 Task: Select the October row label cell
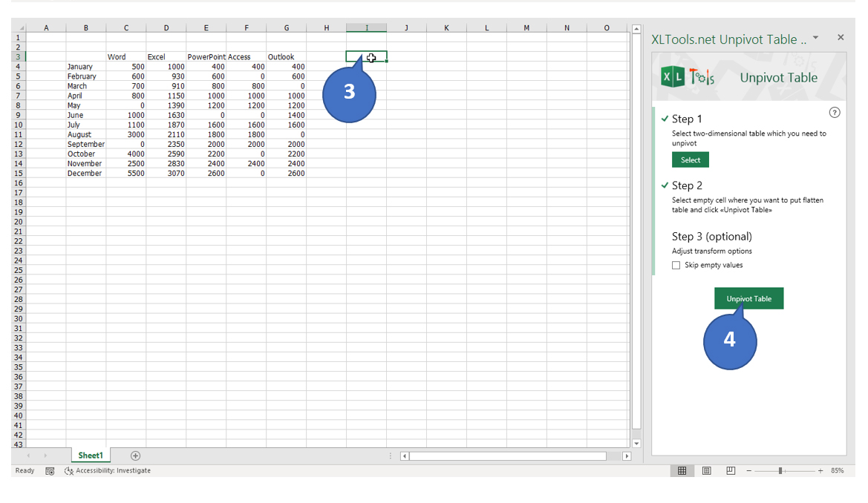tap(86, 154)
